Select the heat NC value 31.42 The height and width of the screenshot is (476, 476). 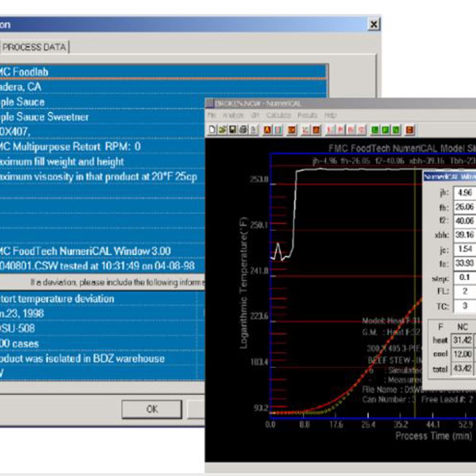(x=463, y=340)
